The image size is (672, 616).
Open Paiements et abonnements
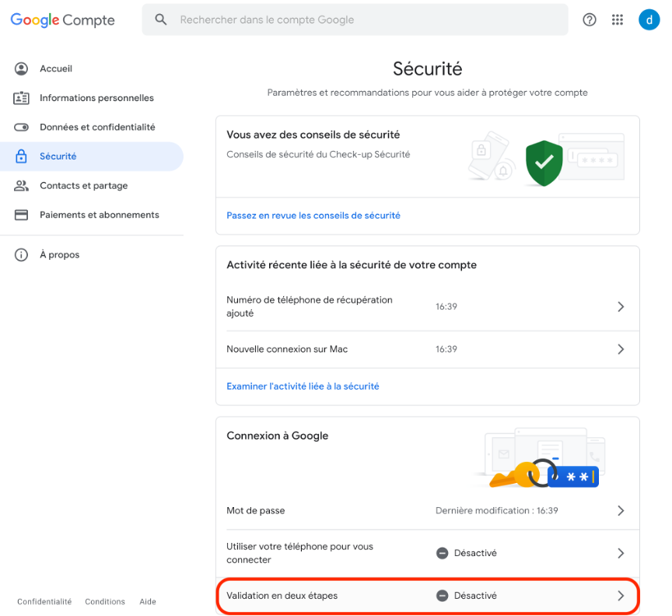[92, 215]
